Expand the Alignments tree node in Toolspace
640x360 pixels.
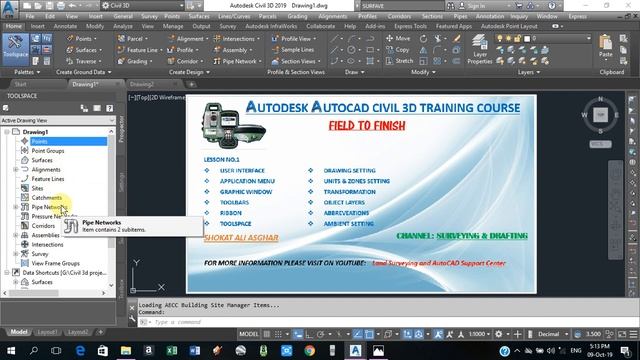[x=16, y=169]
